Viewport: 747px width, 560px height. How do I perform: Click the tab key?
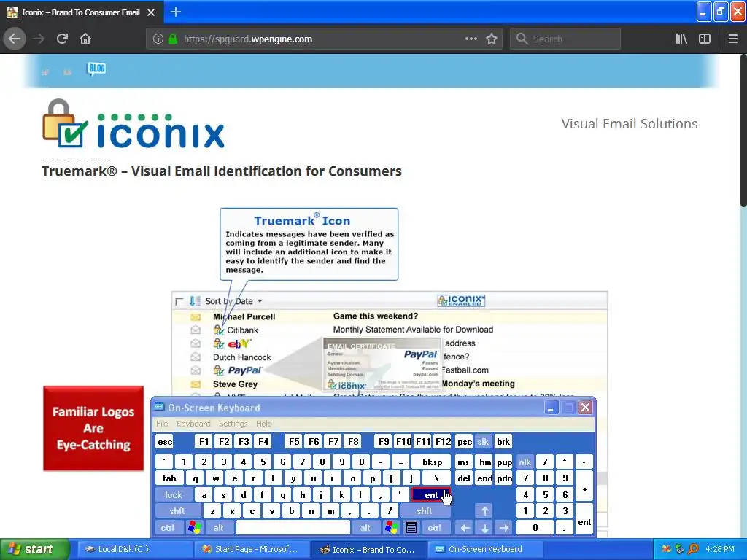[169, 478]
